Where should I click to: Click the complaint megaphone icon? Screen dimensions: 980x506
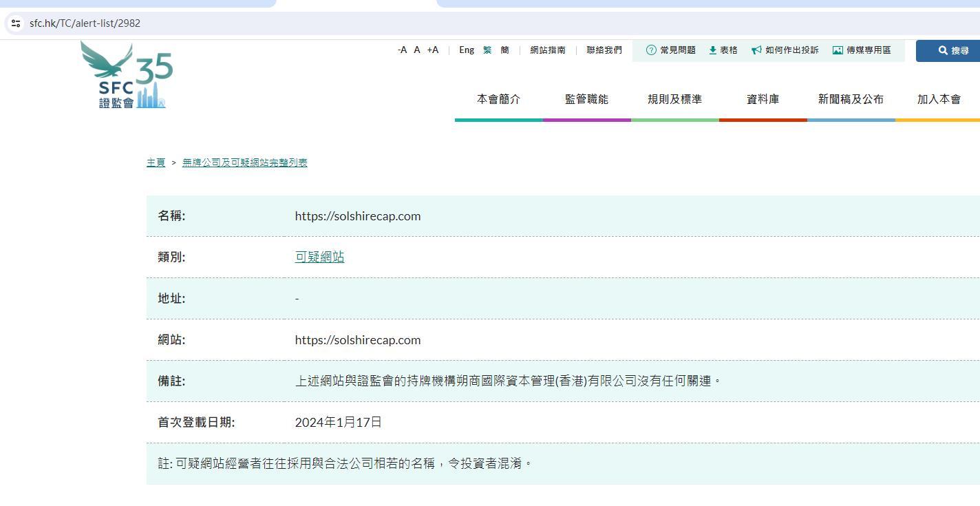(756, 50)
